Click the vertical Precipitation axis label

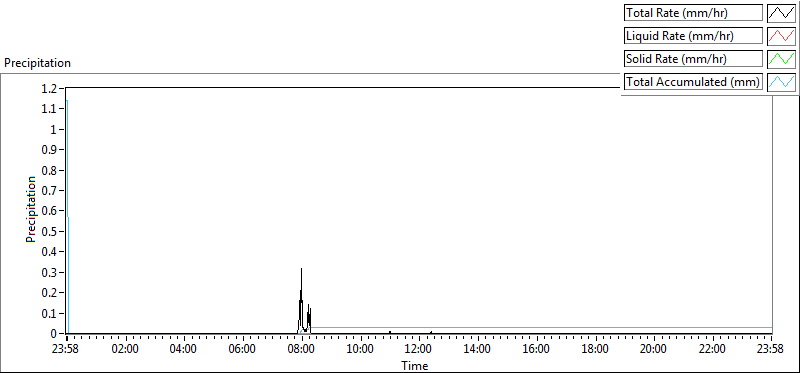click(x=31, y=210)
